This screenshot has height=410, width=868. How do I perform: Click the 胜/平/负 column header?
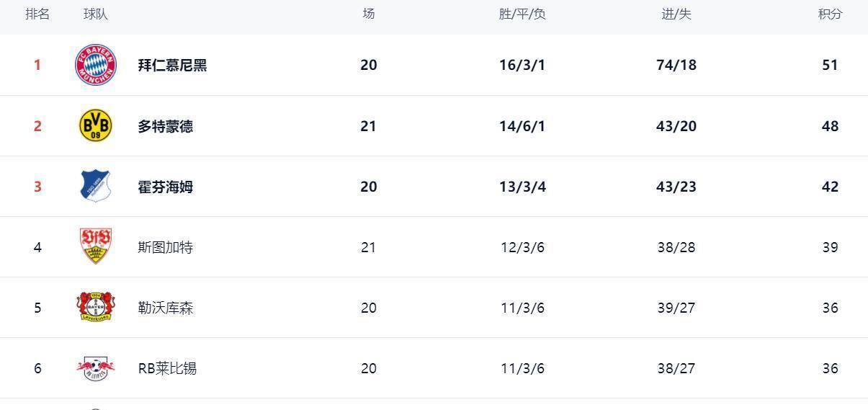click(x=522, y=14)
